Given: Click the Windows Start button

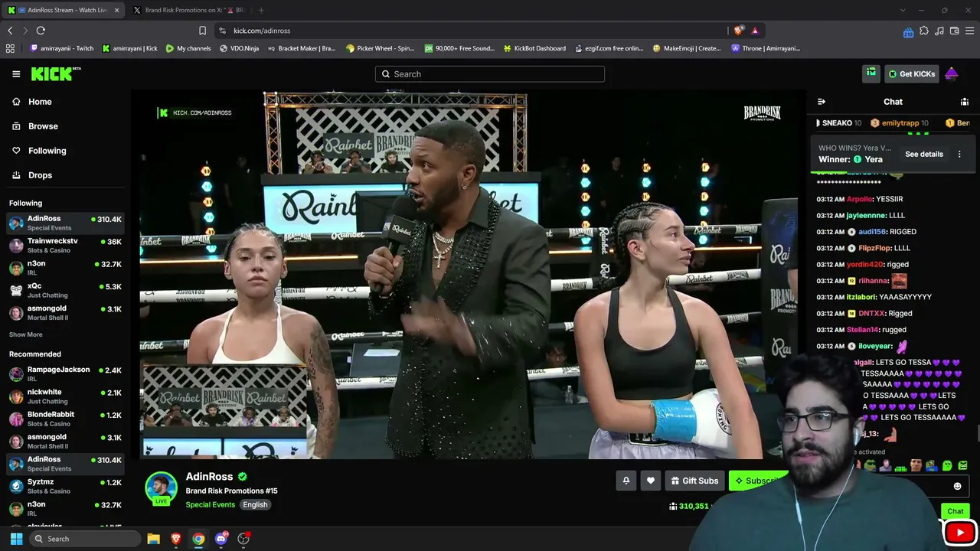Looking at the screenshot, I should (16, 539).
